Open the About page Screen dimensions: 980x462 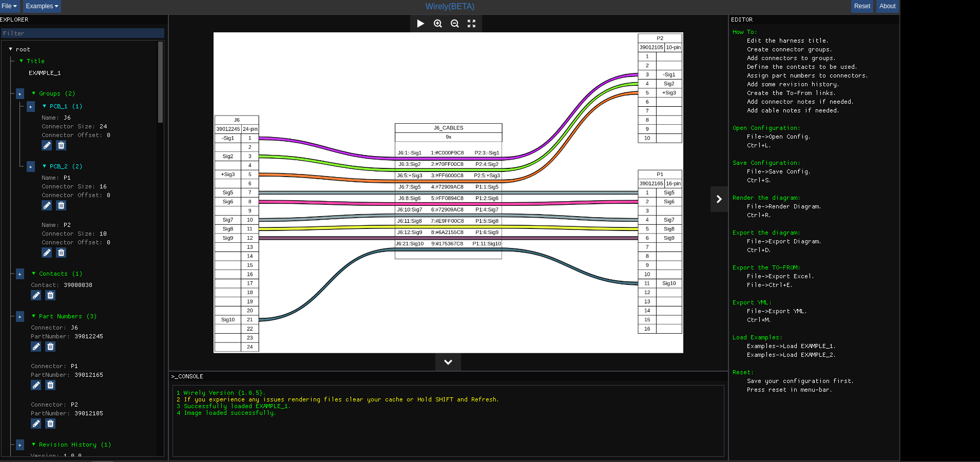tap(887, 6)
